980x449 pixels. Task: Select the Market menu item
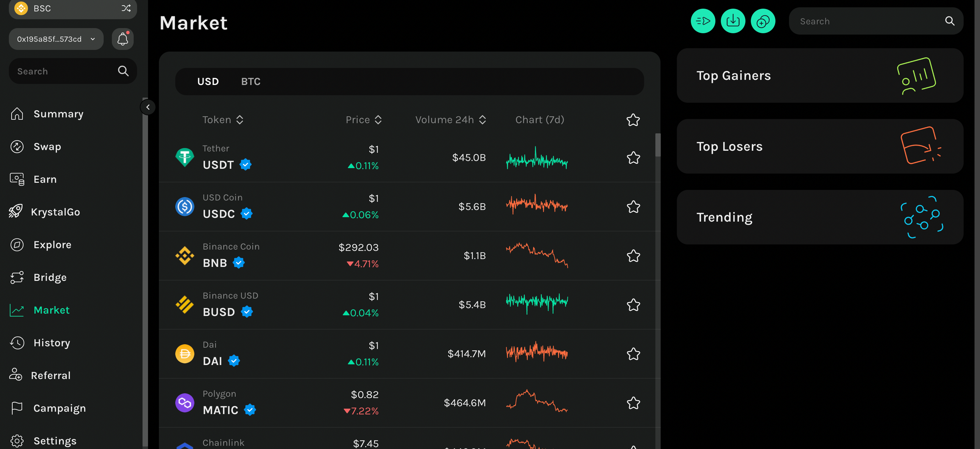51,310
